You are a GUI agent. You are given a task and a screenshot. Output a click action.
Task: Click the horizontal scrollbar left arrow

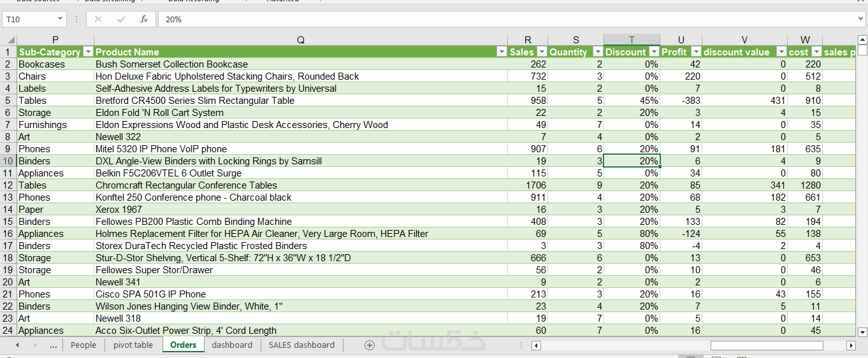click(536, 345)
